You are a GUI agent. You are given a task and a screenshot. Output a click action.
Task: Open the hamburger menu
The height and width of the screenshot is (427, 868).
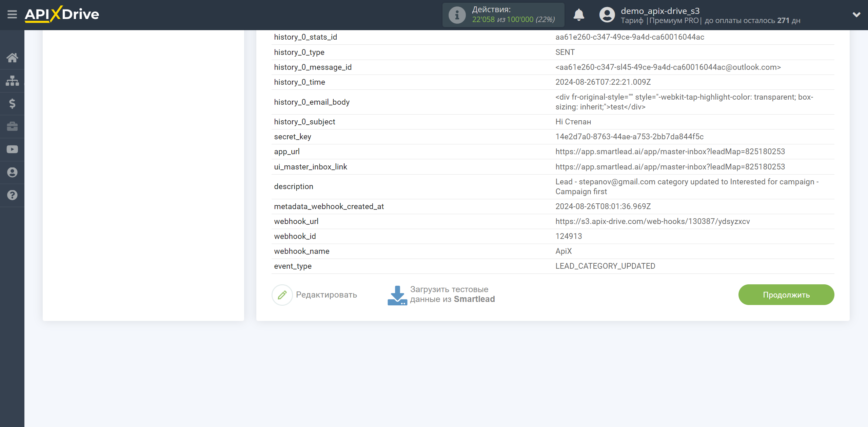click(12, 15)
